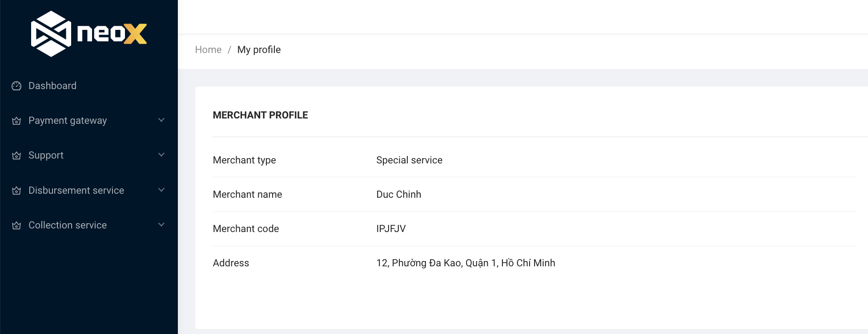Click the neoX logo
The image size is (868, 334).
(x=89, y=34)
